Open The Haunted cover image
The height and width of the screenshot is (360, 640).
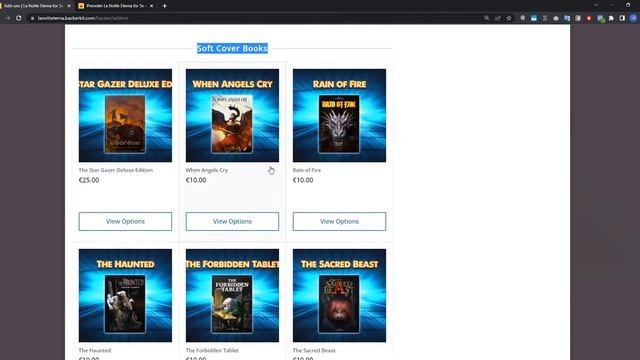pyautogui.click(x=125, y=296)
